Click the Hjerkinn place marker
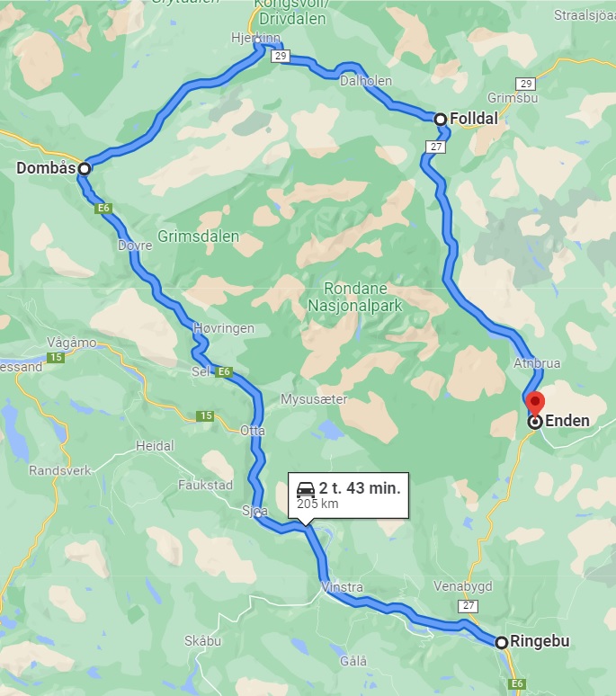The height and width of the screenshot is (696, 616). point(257,40)
